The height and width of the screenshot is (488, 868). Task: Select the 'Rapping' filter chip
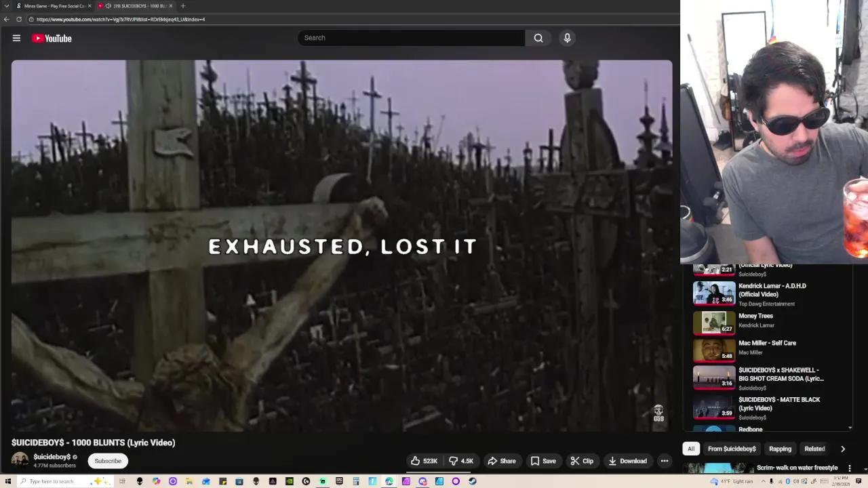coord(780,449)
